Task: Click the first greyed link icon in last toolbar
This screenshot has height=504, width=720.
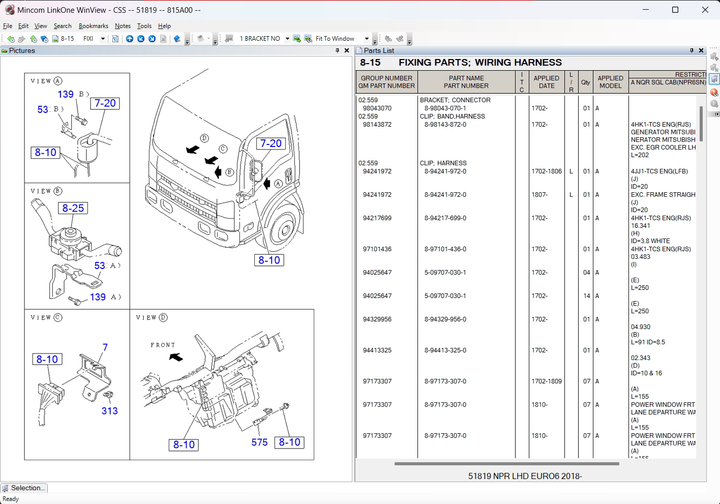Action: (x=388, y=39)
